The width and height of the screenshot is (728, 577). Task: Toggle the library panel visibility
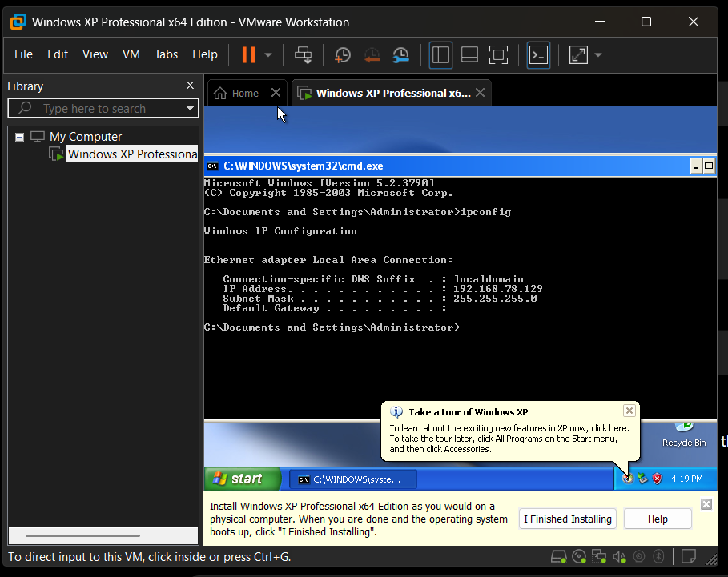(440, 54)
